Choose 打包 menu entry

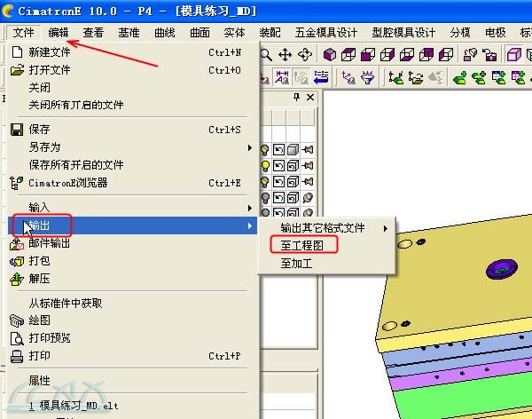133,261
